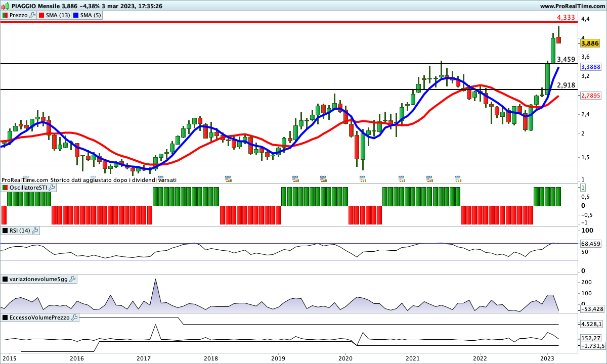Click the 2023 year label on time axis
607x364 pixels.
pyautogui.click(x=547, y=358)
